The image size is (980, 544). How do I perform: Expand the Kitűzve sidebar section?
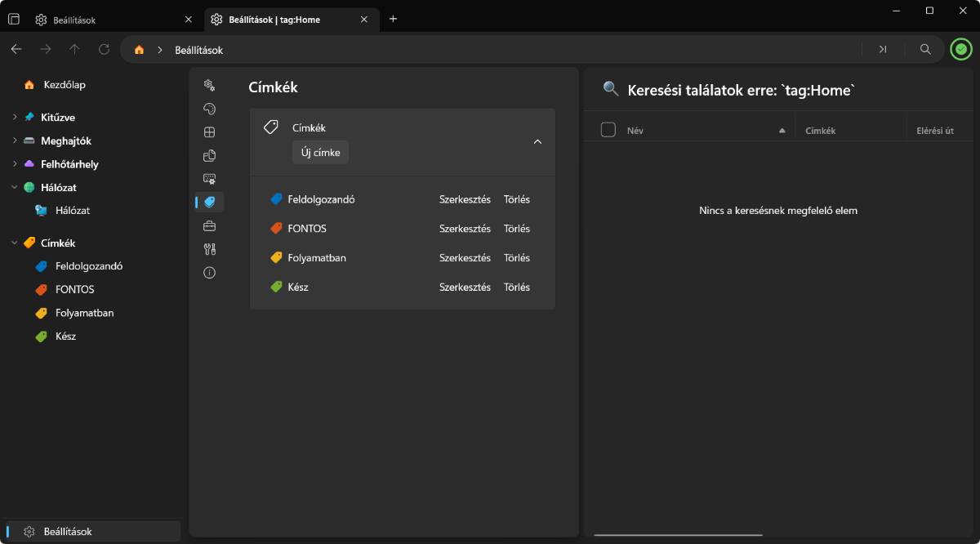click(x=15, y=118)
